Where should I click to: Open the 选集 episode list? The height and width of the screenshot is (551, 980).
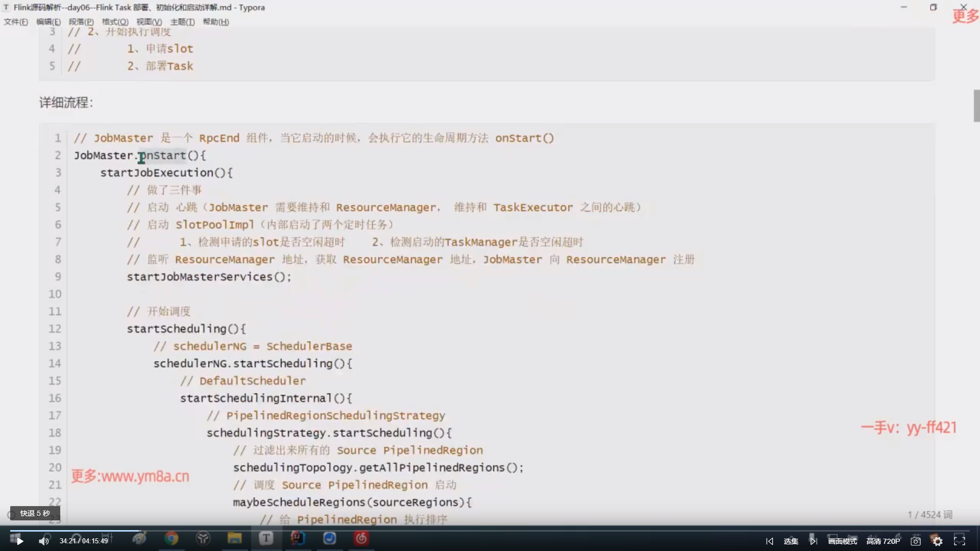[x=791, y=541]
